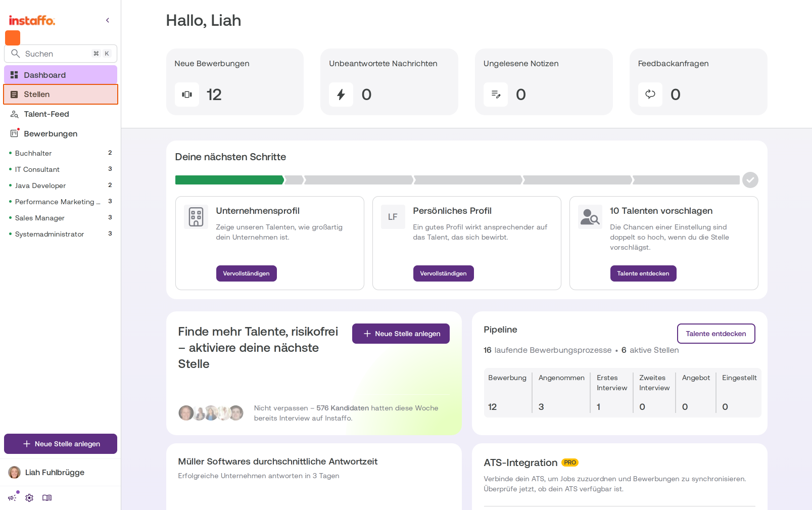Select the Java Developer job entry

pyautogui.click(x=61, y=186)
